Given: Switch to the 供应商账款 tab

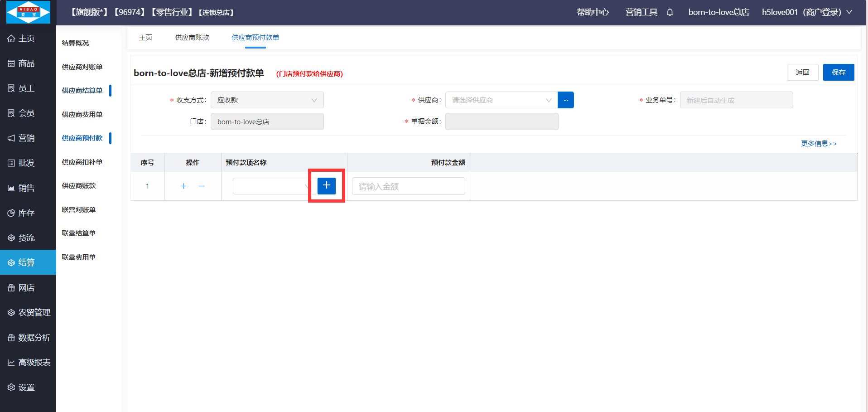Looking at the screenshot, I should pos(192,38).
